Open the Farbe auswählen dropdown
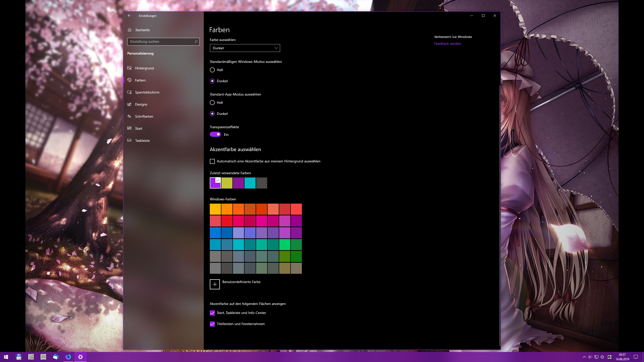The image size is (644, 362). click(245, 48)
